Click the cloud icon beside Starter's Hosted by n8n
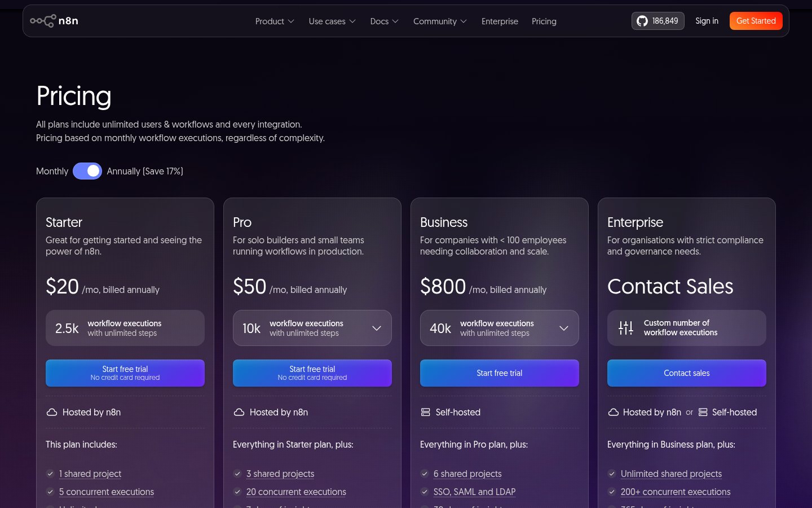 point(52,412)
